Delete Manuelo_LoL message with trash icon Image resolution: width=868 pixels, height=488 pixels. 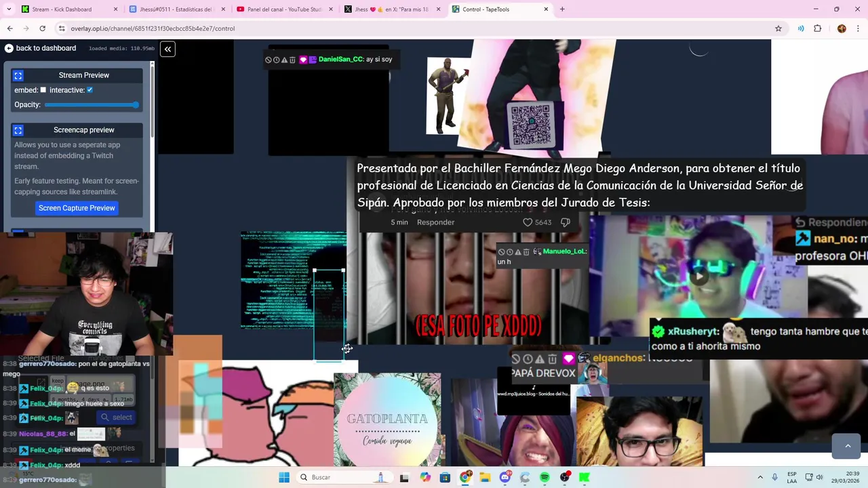coord(526,252)
